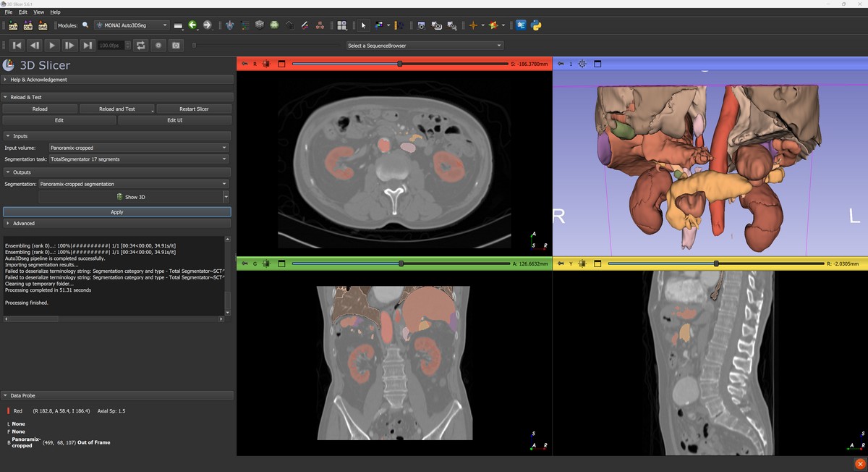Collapse the Inputs section
868x472 pixels.
pos(117,136)
